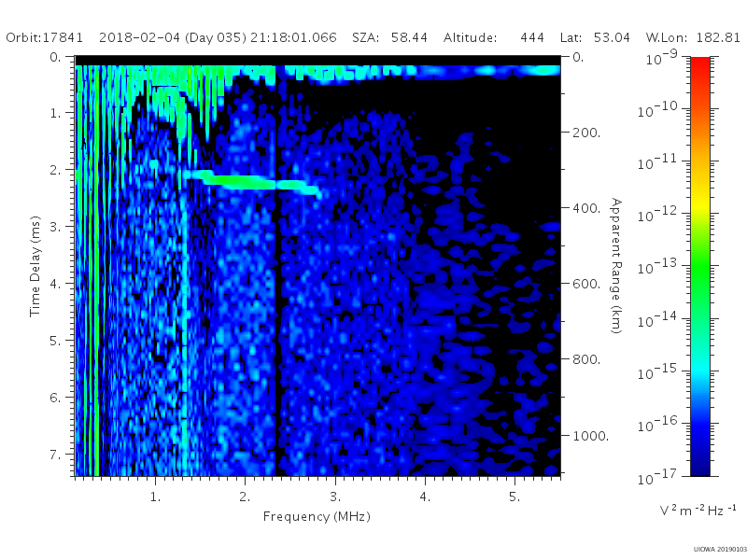Click the 5. tick label on the frequency axis

pos(514,497)
